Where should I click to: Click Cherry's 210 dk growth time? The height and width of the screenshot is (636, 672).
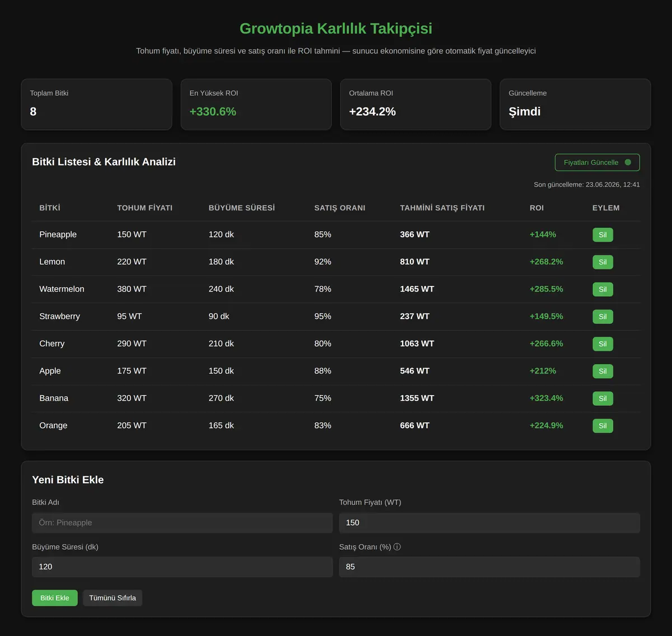(221, 343)
